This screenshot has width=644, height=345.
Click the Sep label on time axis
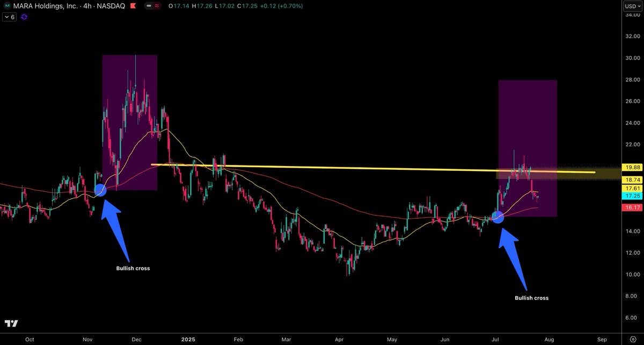602,339
